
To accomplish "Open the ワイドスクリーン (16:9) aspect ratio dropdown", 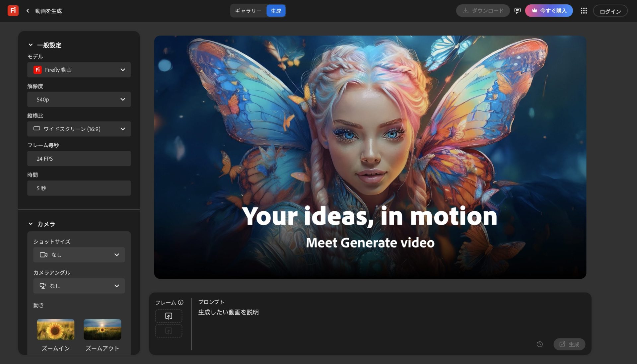I will pyautogui.click(x=79, y=129).
